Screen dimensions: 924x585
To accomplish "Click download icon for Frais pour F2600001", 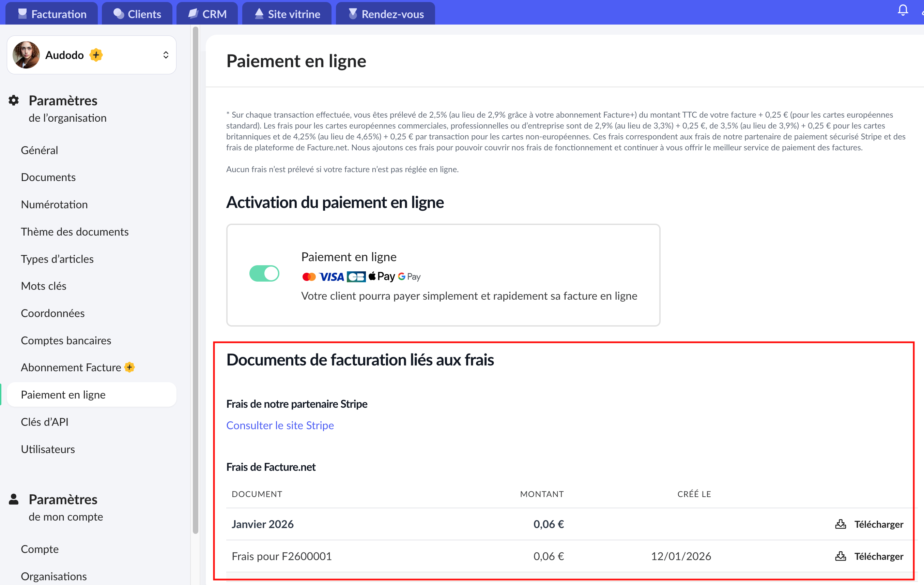I will (x=840, y=556).
